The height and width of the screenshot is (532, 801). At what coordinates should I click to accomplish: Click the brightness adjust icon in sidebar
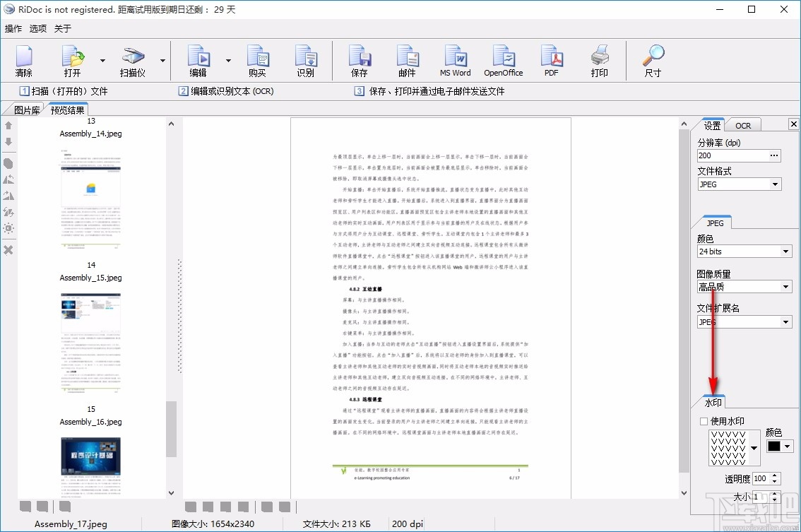pos(8,228)
